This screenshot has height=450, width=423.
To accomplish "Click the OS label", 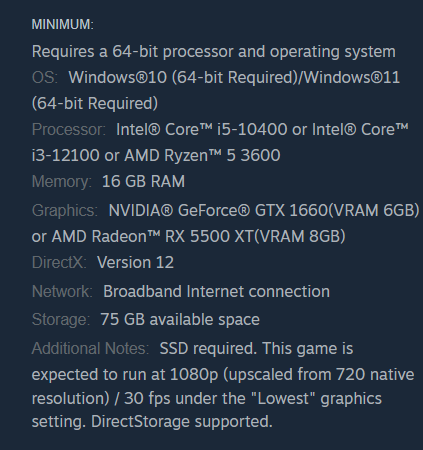I will click(x=45, y=77).
